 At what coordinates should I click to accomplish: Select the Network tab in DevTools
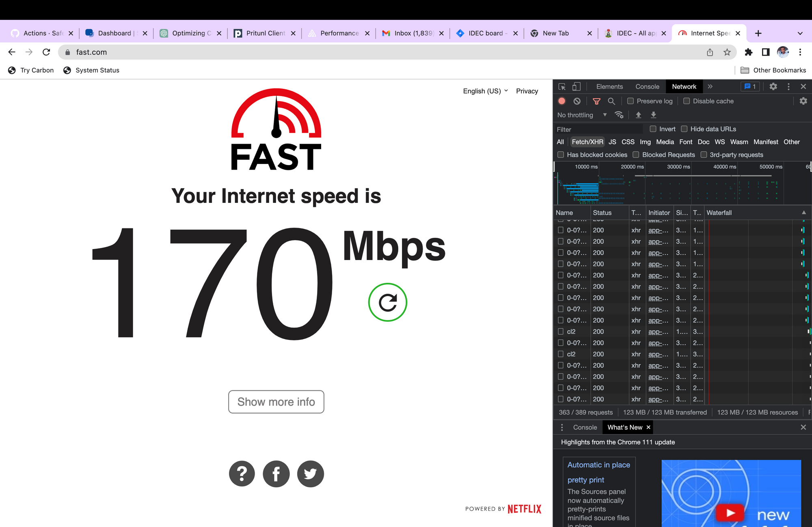pos(684,86)
